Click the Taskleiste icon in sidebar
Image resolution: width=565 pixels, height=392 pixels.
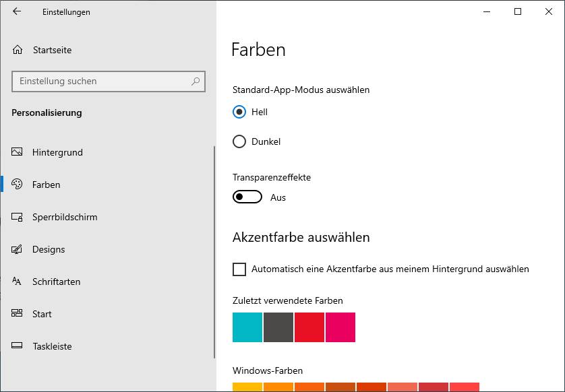18,346
